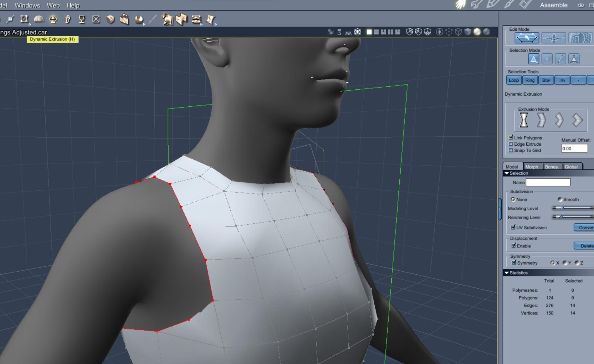Choose the four-pane viewport layout

(390, 32)
